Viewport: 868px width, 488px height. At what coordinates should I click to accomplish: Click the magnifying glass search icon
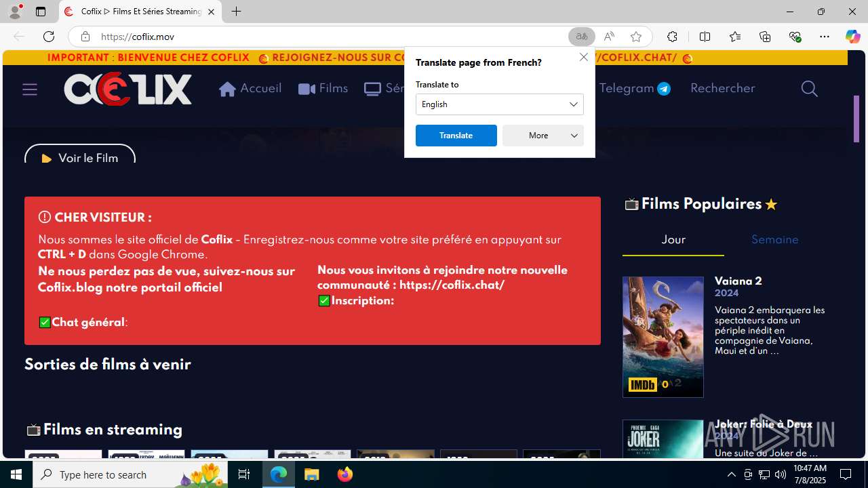pyautogui.click(x=809, y=89)
